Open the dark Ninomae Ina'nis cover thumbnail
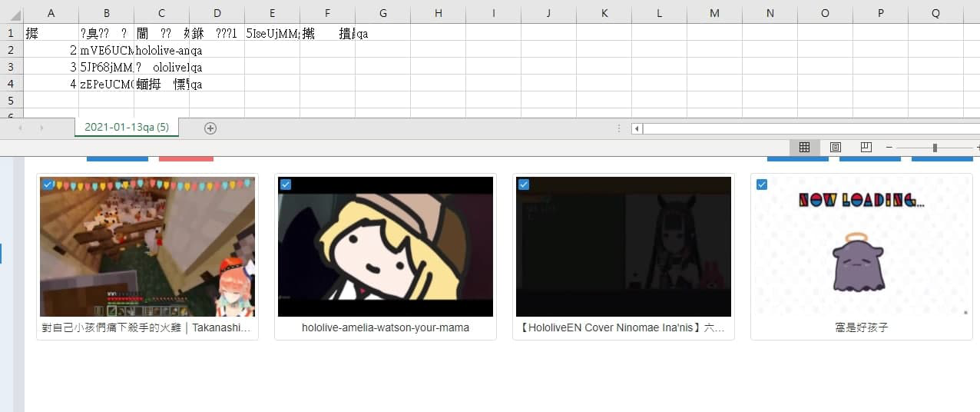The height and width of the screenshot is (412, 980). pyautogui.click(x=624, y=247)
